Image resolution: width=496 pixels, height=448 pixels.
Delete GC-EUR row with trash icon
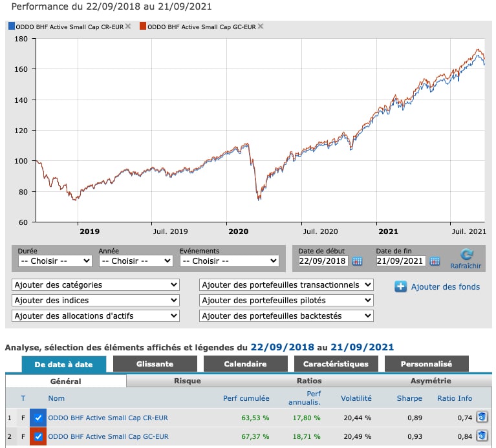pyautogui.click(x=482, y=436)
